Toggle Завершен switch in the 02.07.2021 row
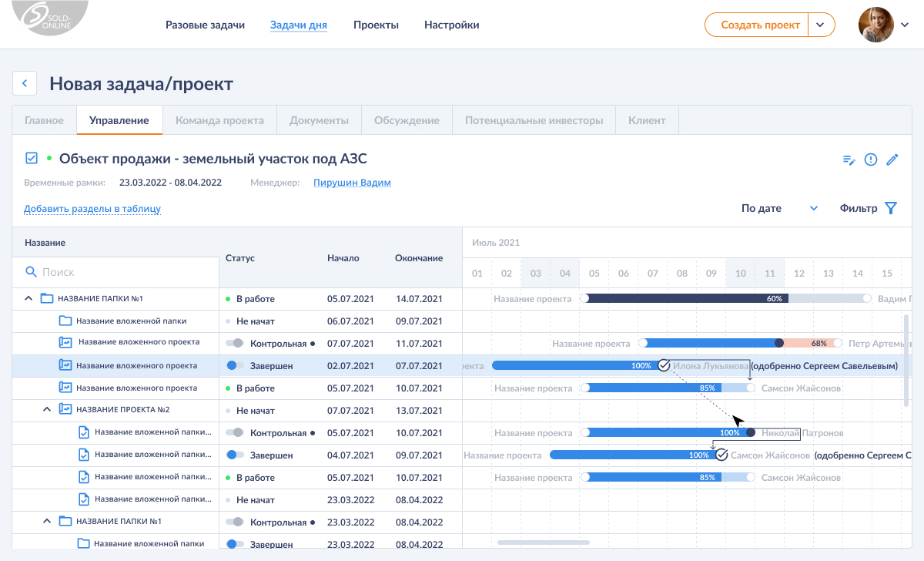Viewport: 924px width, 561px height. coord(235,365)
